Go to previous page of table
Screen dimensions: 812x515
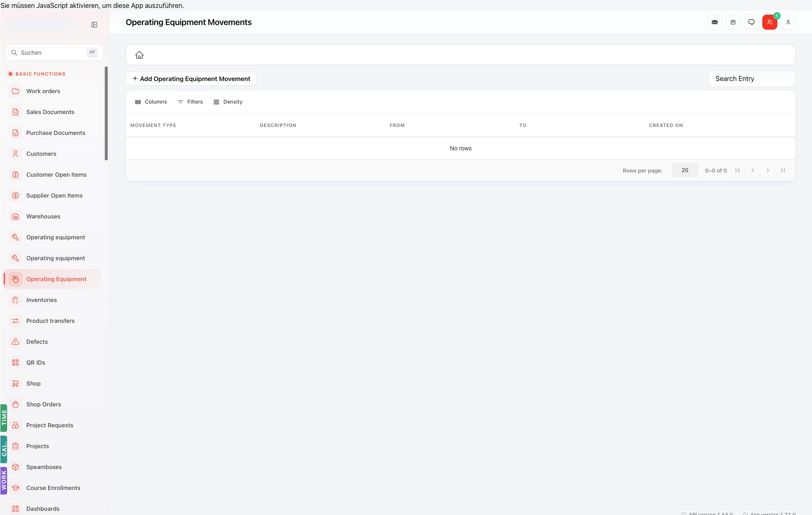(753, 170)
